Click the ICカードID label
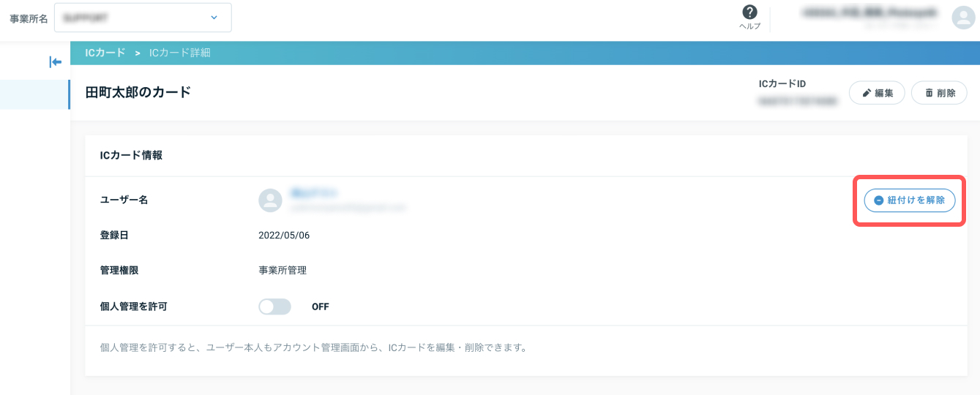The image size is (980, 395). 782,84
